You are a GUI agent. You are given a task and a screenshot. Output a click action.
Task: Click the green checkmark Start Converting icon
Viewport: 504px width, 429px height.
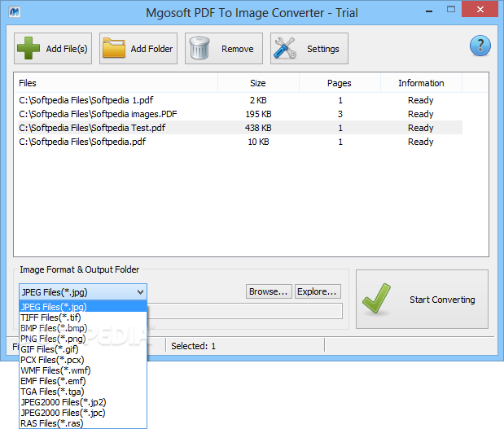pyautogui.click(x=376, y=298)
